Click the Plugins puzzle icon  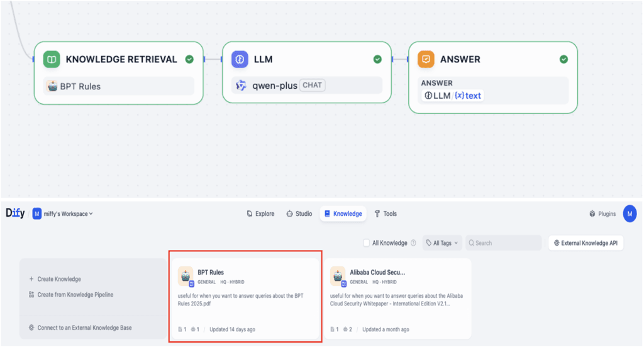point(592,213)
